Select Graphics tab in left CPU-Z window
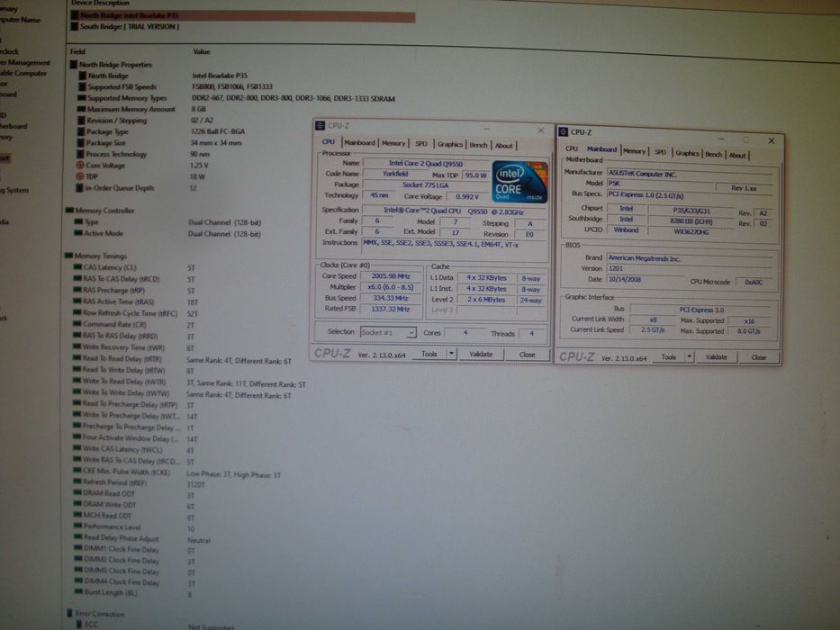Image resolution: width=840 pixels, height=630 pixels. tap(450, 145)
